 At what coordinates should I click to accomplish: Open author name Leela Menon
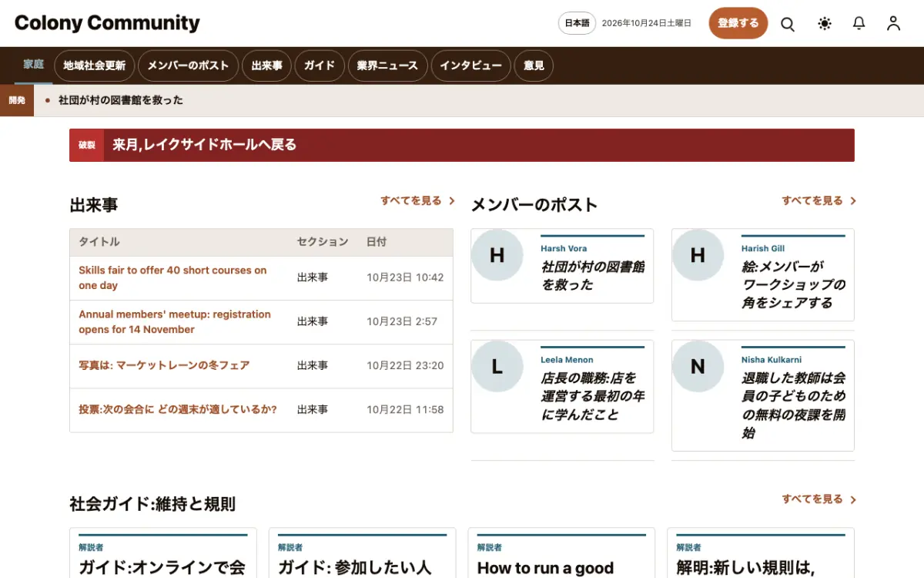point(567,360)
